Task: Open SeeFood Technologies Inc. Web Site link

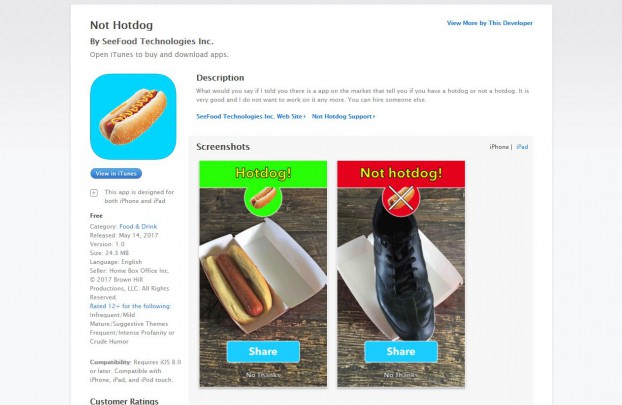Action: 251,116
